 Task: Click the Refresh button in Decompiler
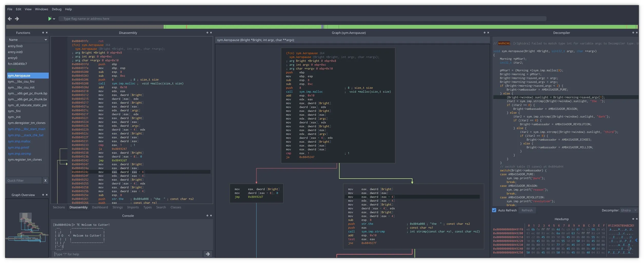[527, 210]
